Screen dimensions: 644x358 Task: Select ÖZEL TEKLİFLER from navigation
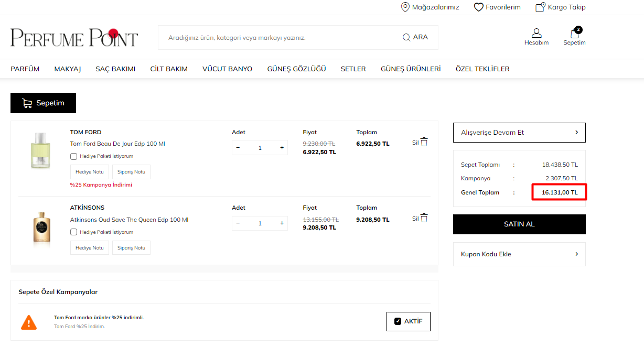[482, 69]
